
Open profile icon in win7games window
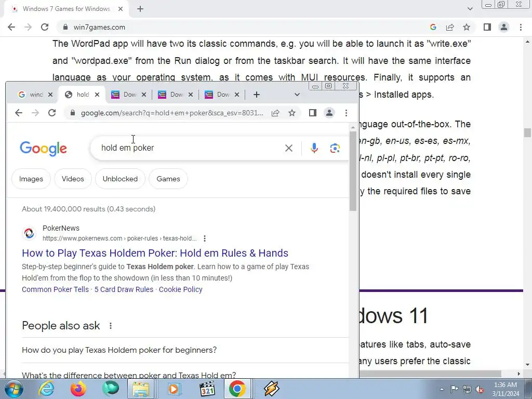tap(504, 27)
